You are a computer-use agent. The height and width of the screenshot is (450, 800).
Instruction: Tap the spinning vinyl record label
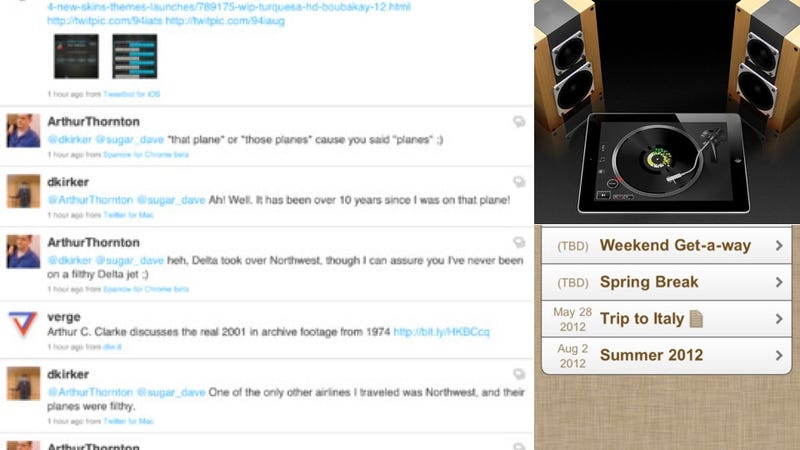pyautogui.click(x=658, y=159)
